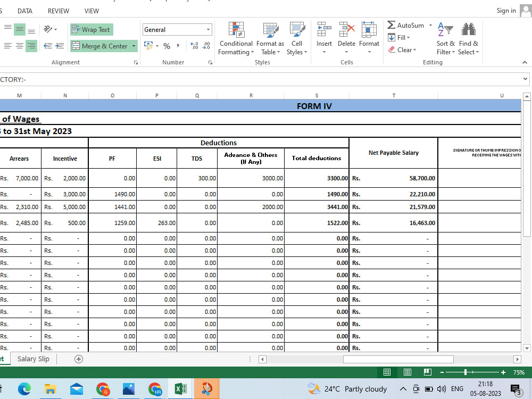Click formula bar input

point(260,79)
